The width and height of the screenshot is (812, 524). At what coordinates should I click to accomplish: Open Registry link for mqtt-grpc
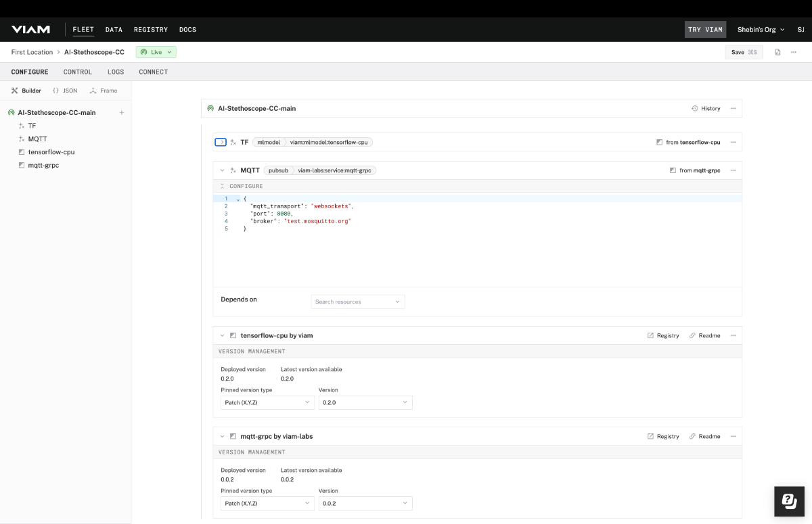[663, 436]
